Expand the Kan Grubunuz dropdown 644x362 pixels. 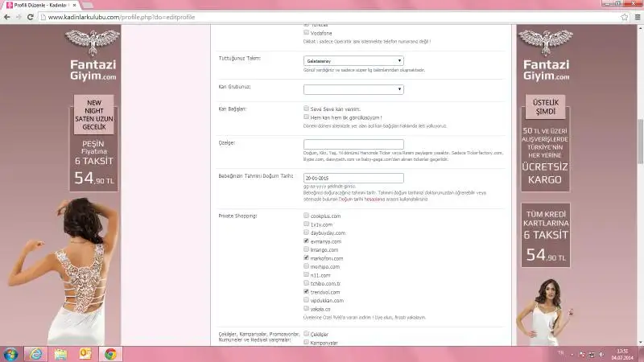pos(353,89)
